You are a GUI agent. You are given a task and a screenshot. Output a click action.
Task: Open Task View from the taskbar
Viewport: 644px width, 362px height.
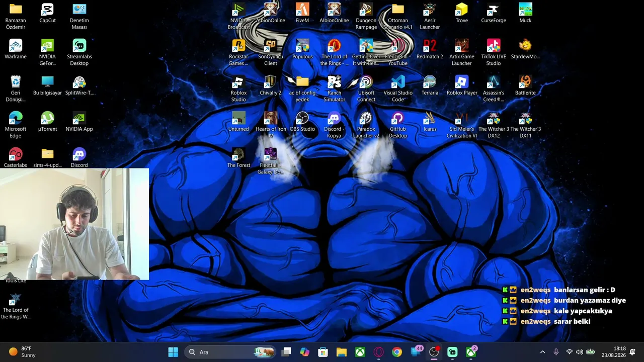coord(286,352)
